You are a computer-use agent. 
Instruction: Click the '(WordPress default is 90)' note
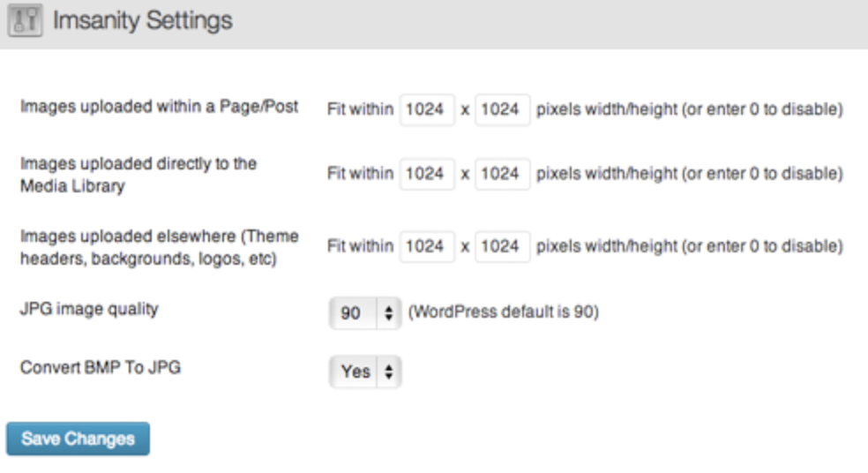tap(503, 312)
